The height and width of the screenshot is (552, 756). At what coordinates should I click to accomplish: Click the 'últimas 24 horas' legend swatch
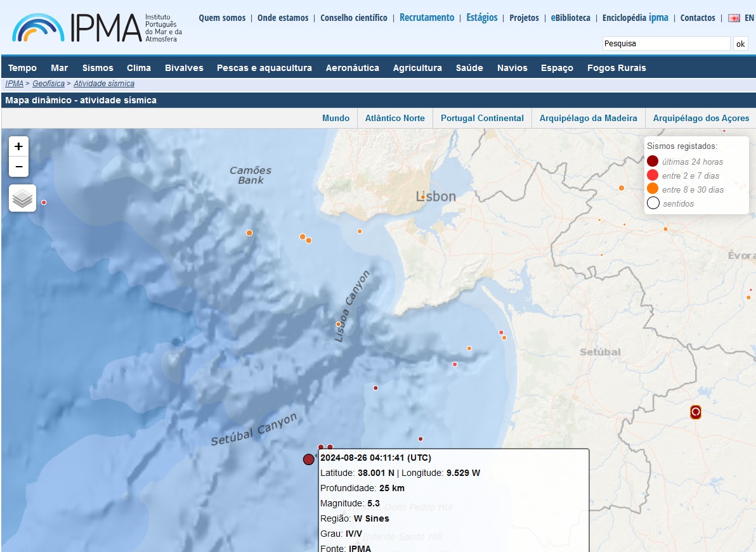(653, 162)
